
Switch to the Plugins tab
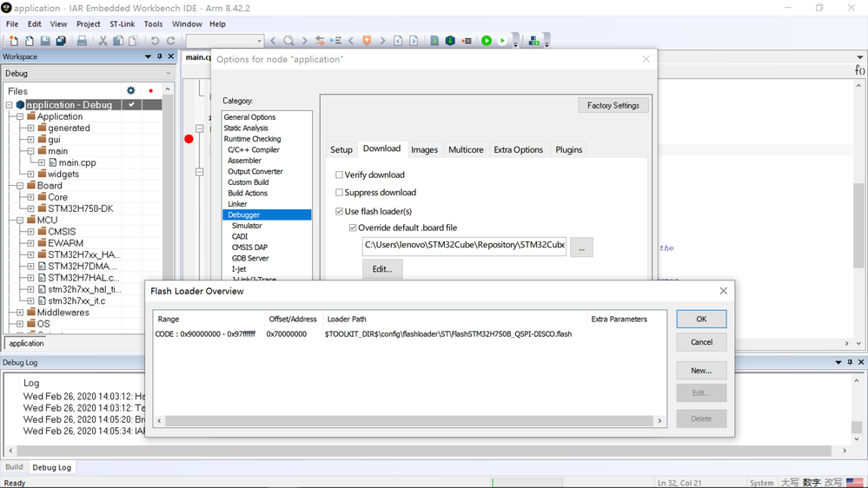tap(568, 149)
